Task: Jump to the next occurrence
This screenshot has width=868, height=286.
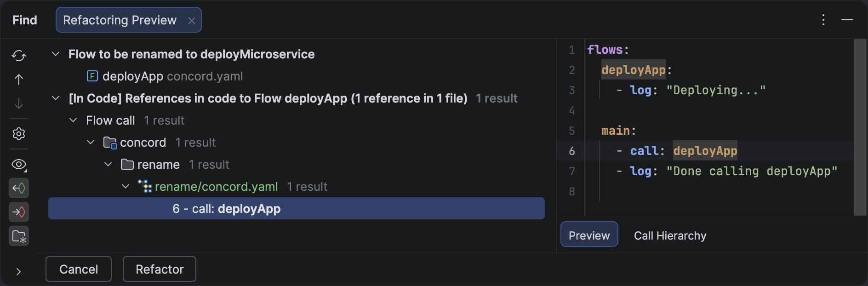Action: pyautogui.click(x=19, y=103)
